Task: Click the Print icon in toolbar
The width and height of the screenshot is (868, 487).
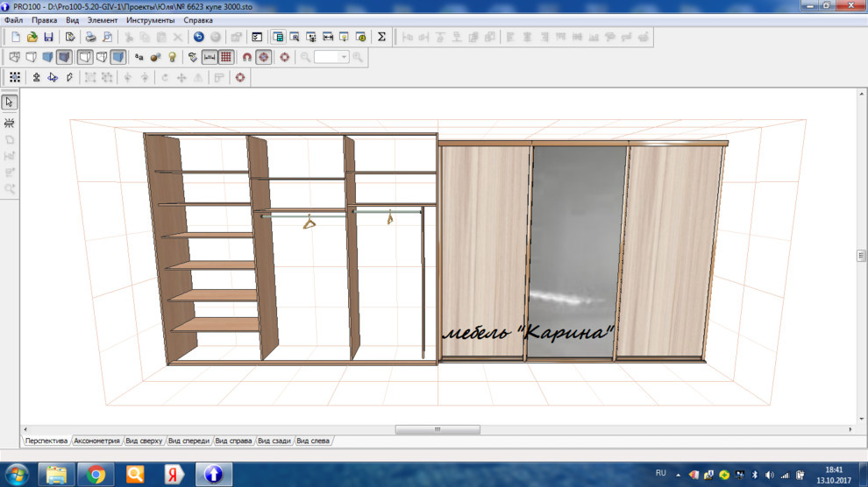Action: (90, 37)
